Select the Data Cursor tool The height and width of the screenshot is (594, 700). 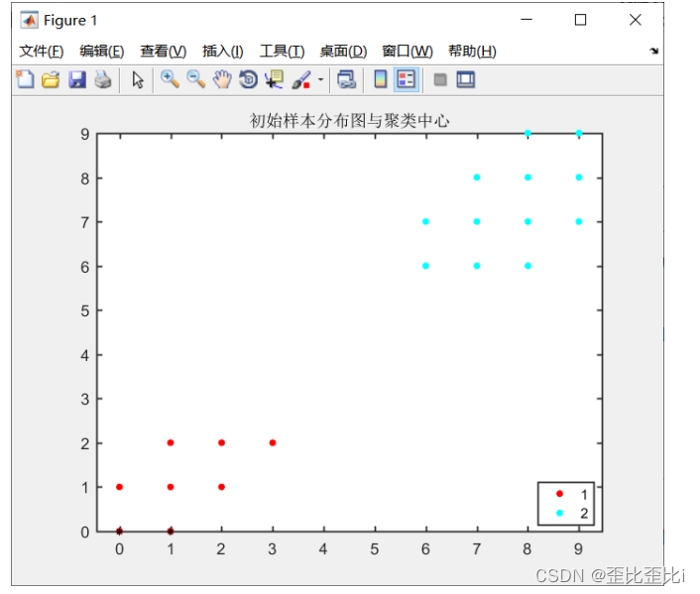(274, 79)
